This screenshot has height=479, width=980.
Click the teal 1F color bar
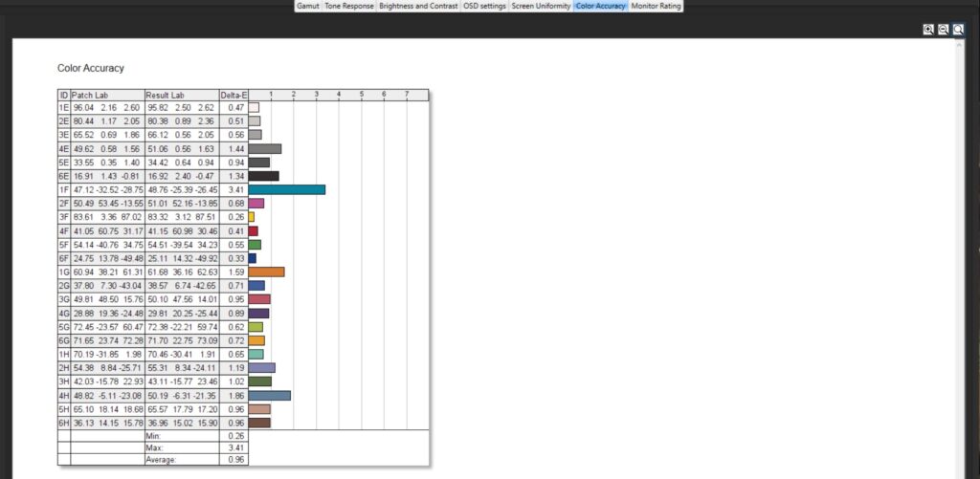[x=286, y=189]
